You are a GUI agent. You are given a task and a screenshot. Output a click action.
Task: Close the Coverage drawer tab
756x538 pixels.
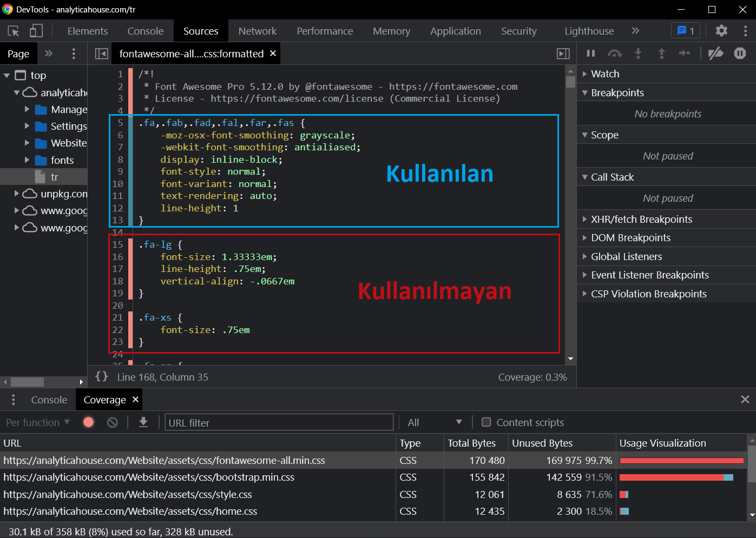click(x=136, y=399)
